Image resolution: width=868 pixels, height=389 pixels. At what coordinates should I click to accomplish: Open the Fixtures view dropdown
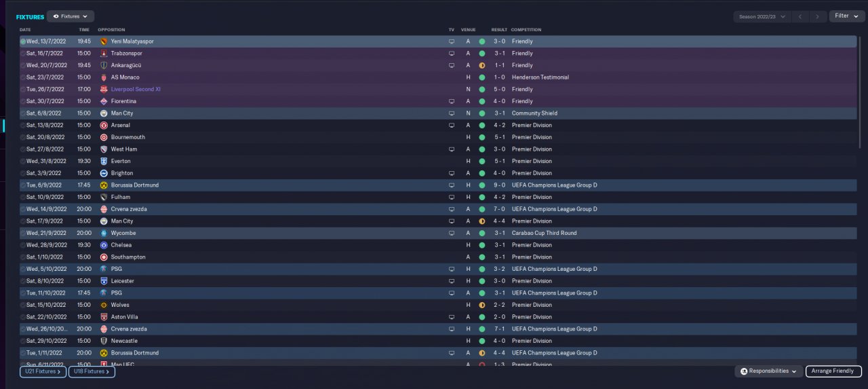(x=71, y=16)
